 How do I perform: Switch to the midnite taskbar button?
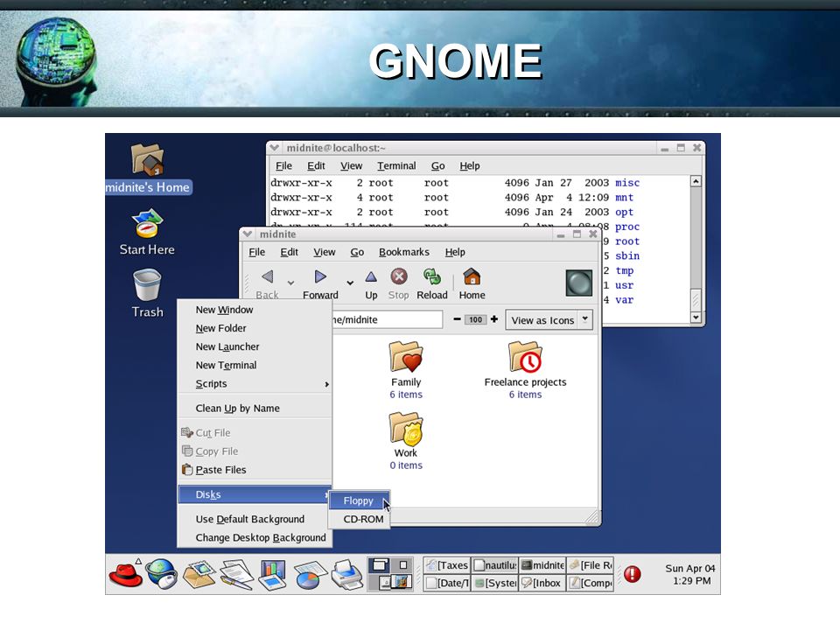[542, 565]
